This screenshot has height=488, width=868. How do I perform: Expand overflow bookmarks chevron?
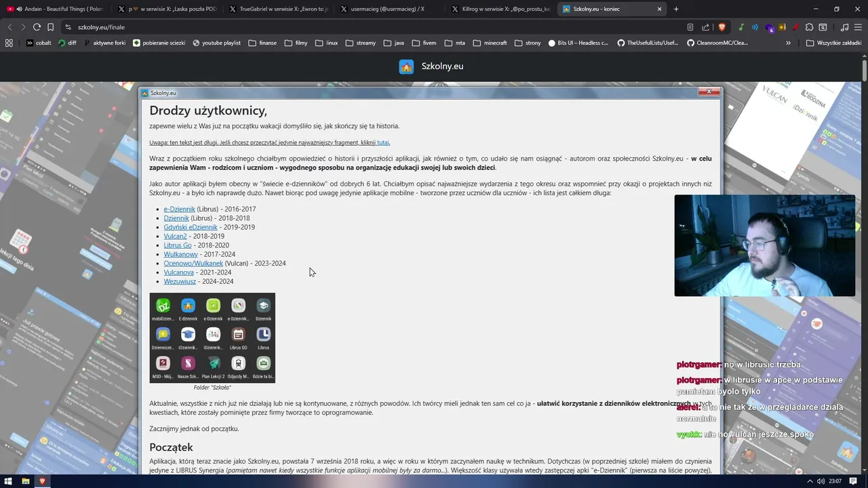(x=788, y=43)
